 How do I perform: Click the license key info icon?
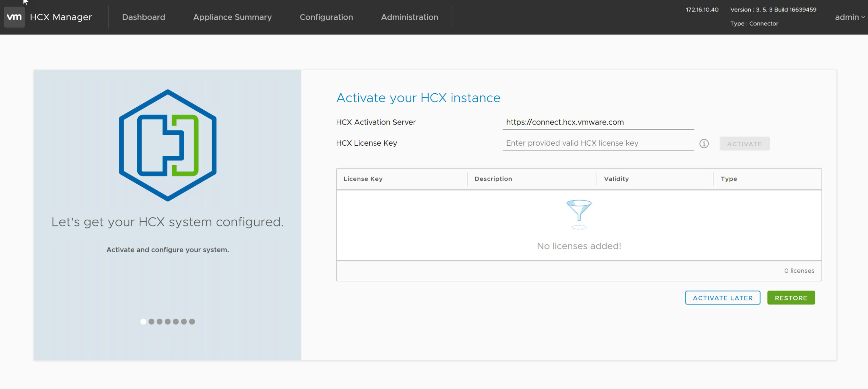704,144
